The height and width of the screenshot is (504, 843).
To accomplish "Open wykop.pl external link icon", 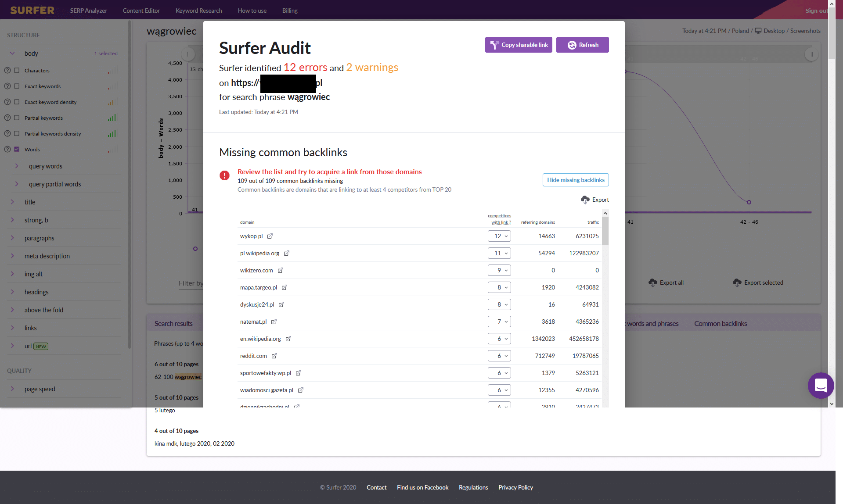I will [x=270, y=236].
